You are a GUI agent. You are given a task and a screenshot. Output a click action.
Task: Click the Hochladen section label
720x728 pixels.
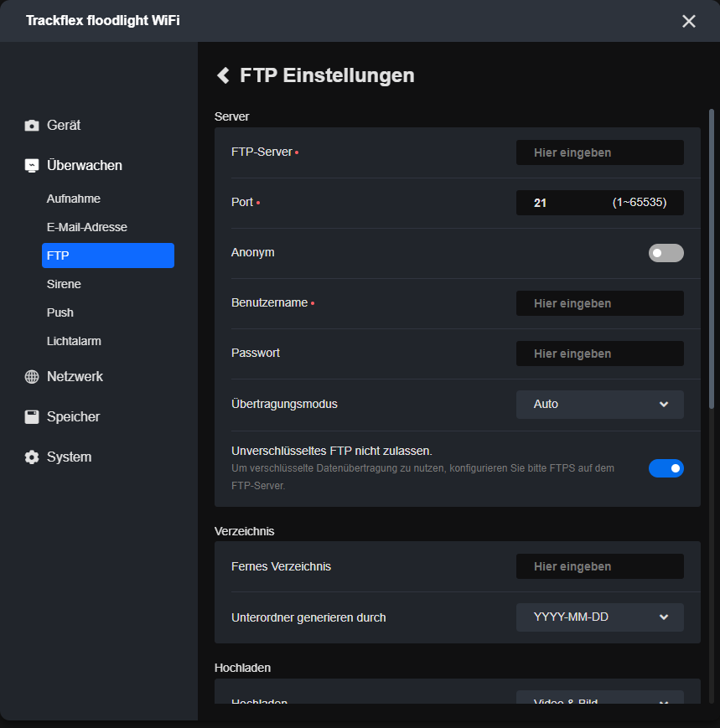tap(242, 668)
